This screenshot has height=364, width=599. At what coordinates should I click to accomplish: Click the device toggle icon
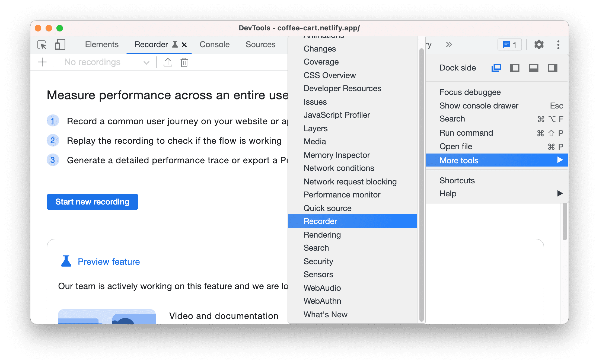point(59,44)
